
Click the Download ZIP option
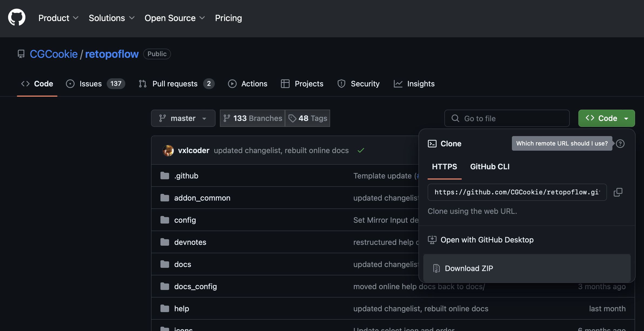[469, 268]
